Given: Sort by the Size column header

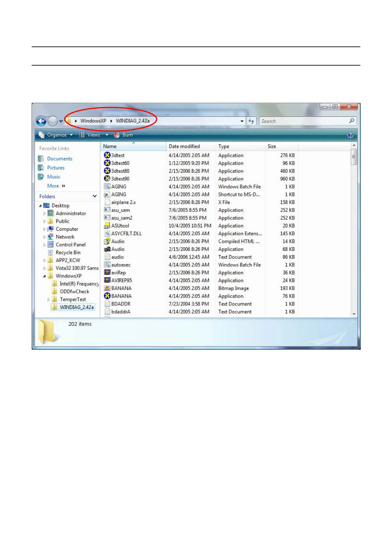Looking at the screenshot, I should [282, 146].
